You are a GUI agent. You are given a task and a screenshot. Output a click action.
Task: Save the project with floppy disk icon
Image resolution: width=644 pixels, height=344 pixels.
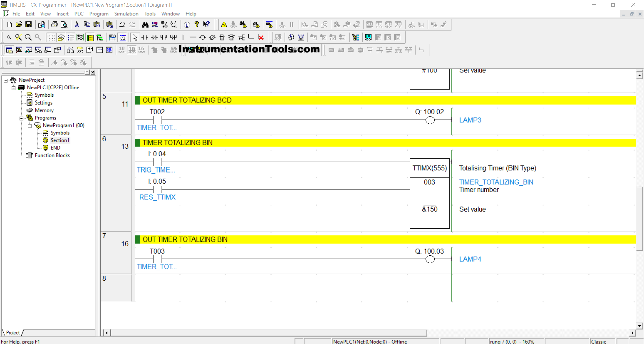[x=29, y=25]
